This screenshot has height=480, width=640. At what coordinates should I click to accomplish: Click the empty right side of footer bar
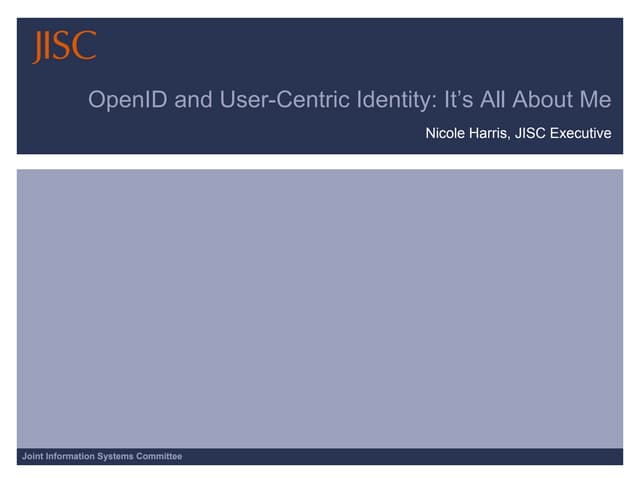click(x=450, y=457)
